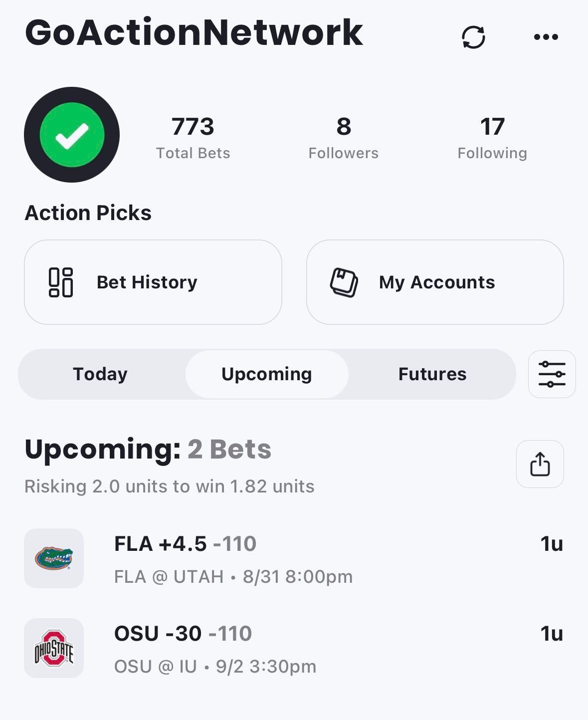Open the three-dot more options menu

point(546,37)
